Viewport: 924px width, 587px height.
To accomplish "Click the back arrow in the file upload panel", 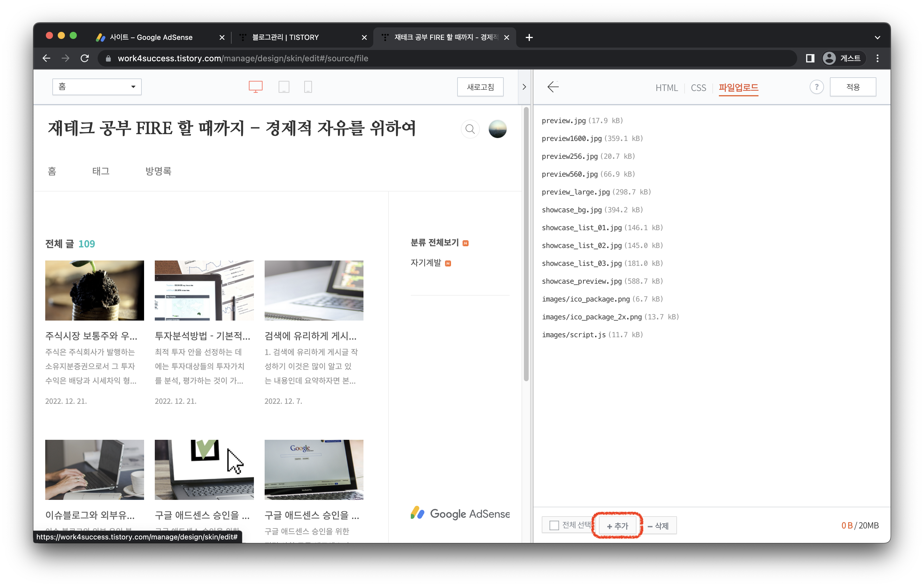I will tap(554, 87).
